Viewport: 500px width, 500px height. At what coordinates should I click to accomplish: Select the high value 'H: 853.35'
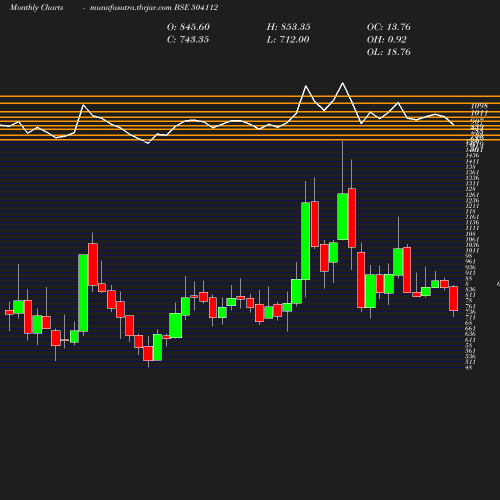click(x=288, y=27)
